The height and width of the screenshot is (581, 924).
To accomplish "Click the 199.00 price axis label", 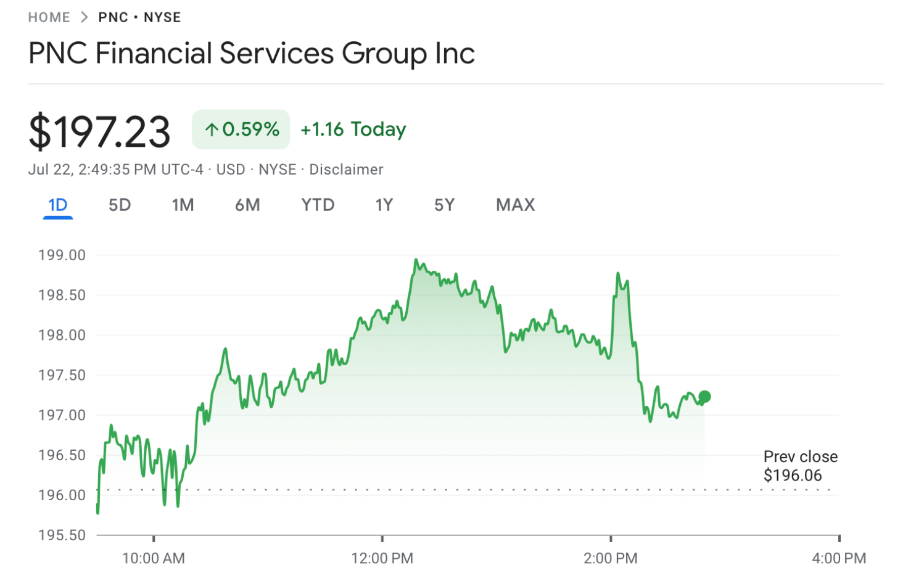I will pos(62,255).
